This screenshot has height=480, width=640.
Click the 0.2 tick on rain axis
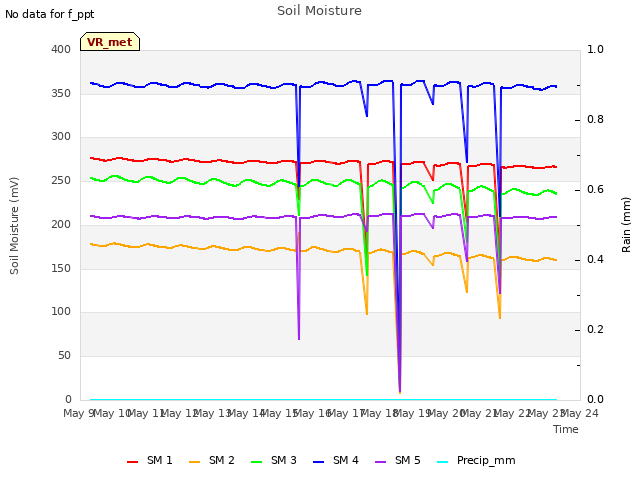tap(595, 330)
